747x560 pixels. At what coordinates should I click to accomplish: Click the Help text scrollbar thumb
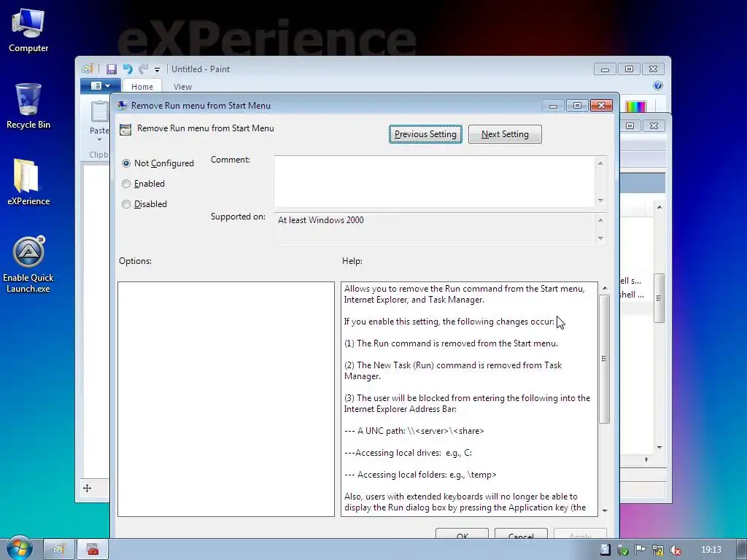(x=605, y=359)
